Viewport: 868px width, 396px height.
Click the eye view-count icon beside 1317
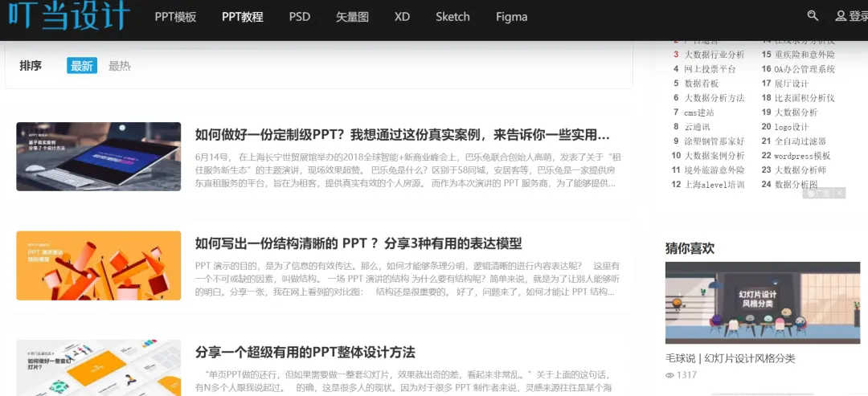click(x=669, y=375)
